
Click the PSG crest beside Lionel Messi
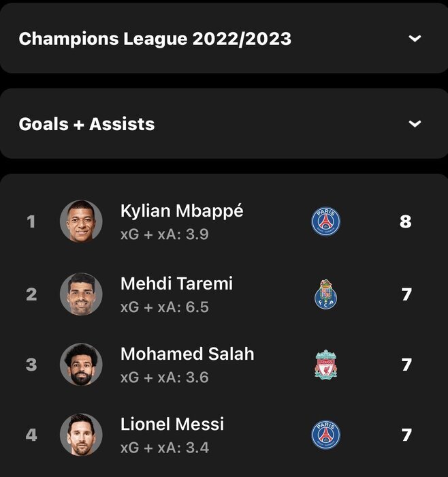(326, 435)
